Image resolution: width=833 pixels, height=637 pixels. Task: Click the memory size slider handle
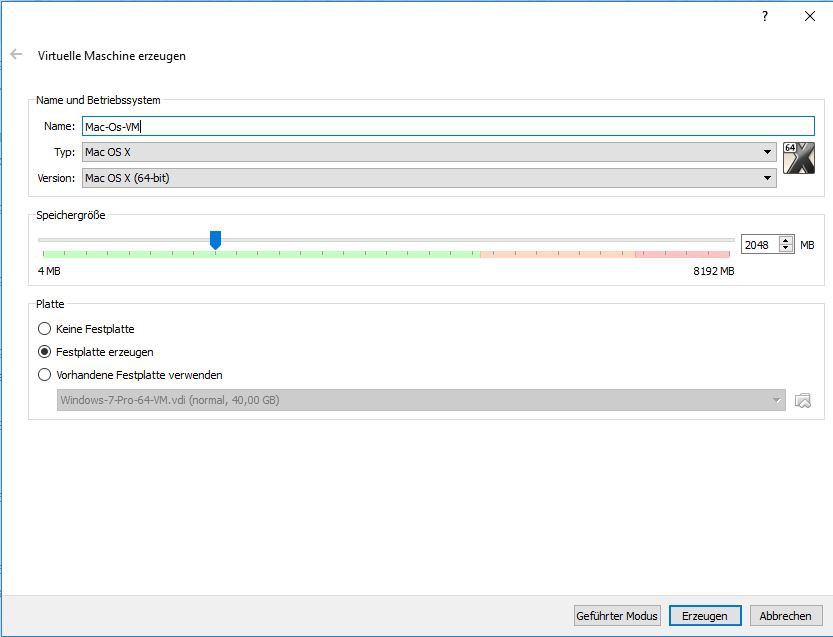pyautogui.click(x=215, y=240)
